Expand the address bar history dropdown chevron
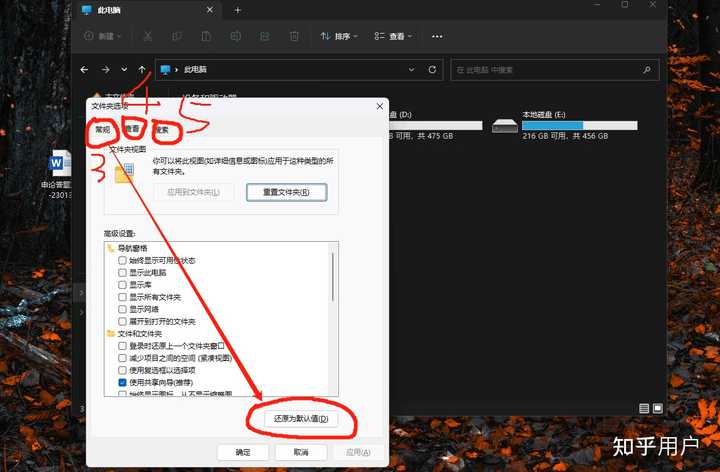This screenshot has height=472, width=720. 411,70
